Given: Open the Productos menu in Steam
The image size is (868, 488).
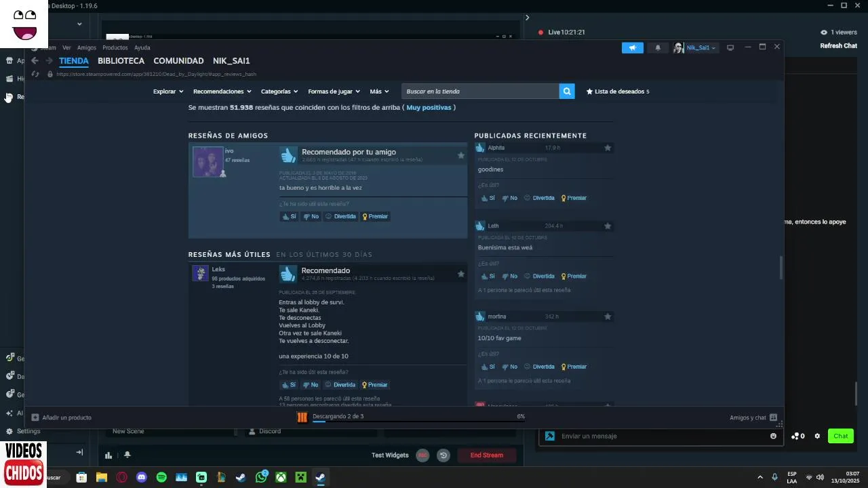Looking at the screenshot, I should (x=115, y=47).
